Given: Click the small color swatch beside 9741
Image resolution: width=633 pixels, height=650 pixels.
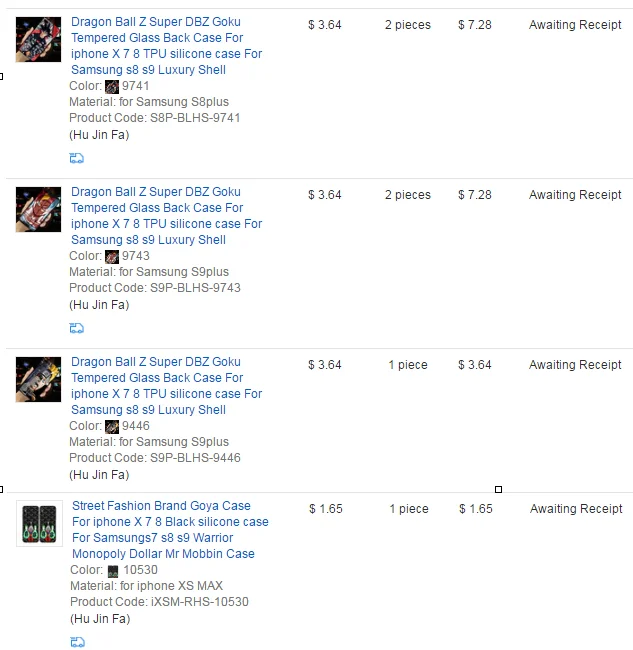Looking at the screenshot, I should [x=112, y=87].
